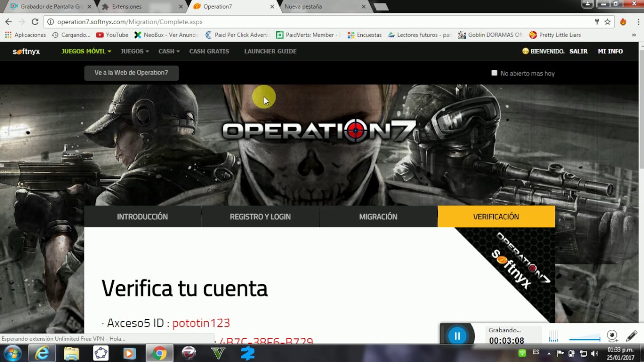Open the media player taskbar icon
This screenshot has height=362, width=644.
[129, 353]
